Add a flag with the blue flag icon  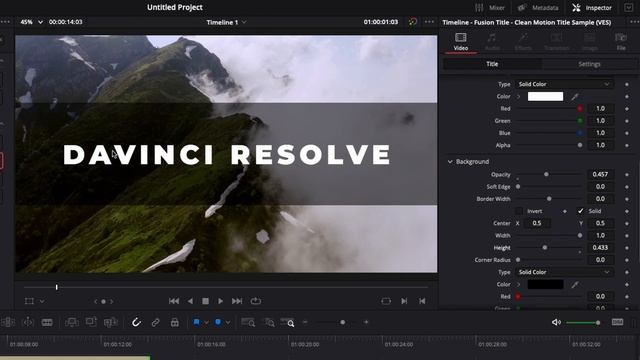coord(196,322)
